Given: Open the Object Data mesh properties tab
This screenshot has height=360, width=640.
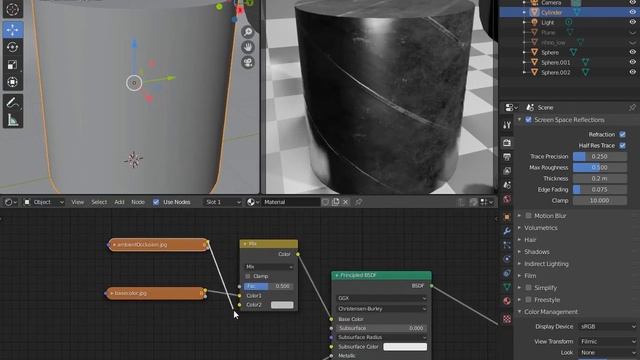Looking at the screenshot, I should click(x=507, y=287).
